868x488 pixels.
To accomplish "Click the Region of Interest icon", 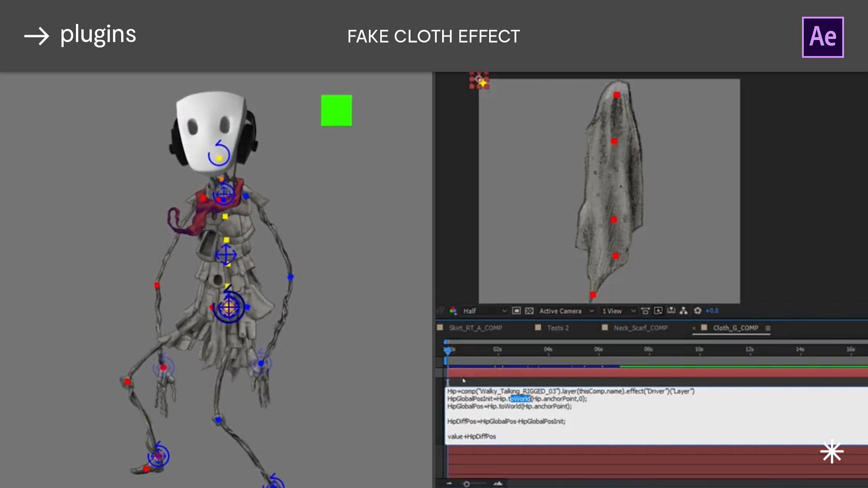I will 517,311.
